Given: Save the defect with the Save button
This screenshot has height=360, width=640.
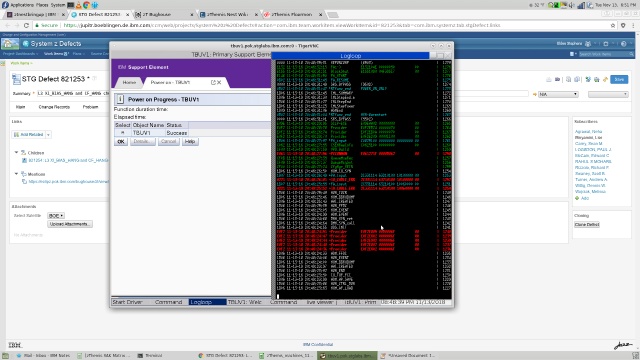Looking at the screenshot, I should point(619,80).
